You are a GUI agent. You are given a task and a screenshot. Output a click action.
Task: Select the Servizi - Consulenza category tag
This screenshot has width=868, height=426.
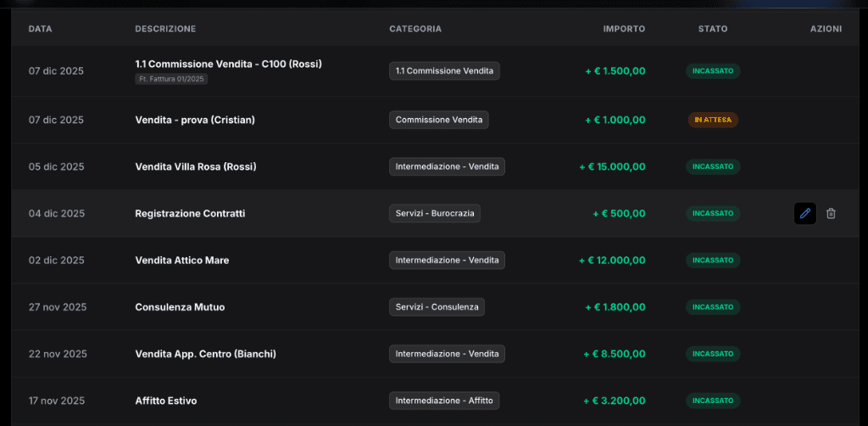coord(437,307)
